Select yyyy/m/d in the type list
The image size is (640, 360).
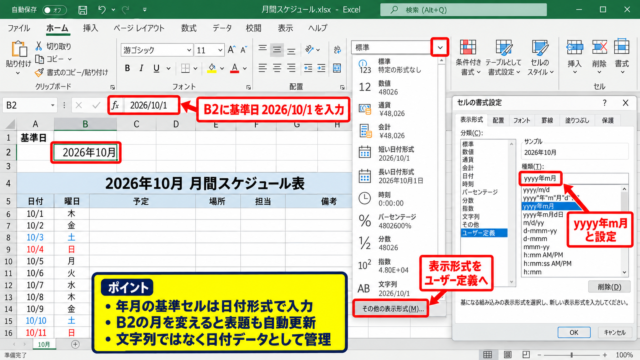click(536, 190)
